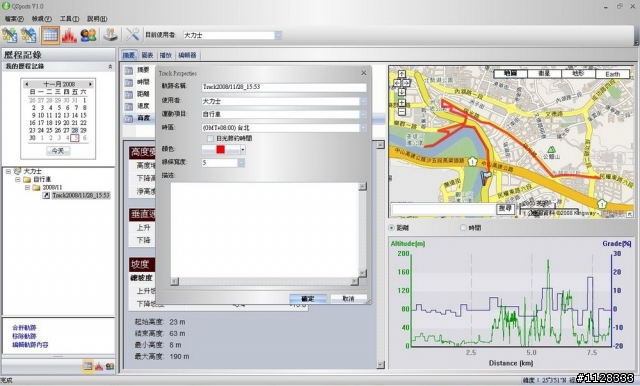Switch to the 編輯器 tab

point(187,55)
